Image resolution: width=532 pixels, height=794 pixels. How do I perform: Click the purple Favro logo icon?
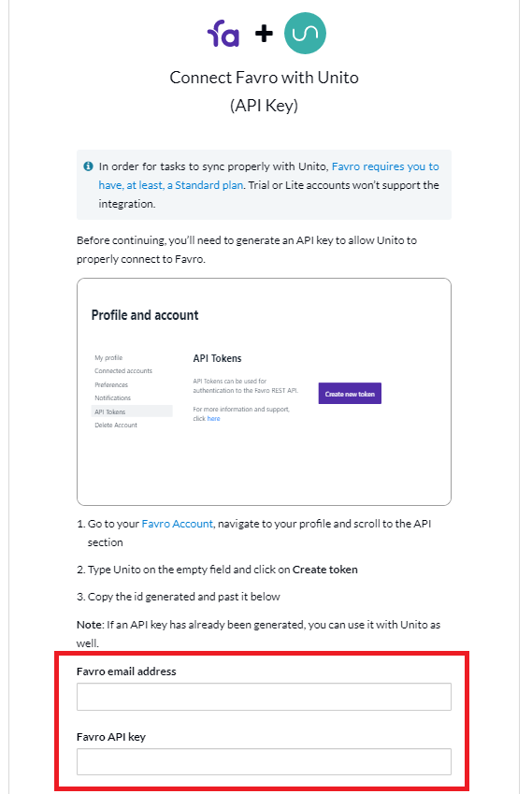click(223, 34)
